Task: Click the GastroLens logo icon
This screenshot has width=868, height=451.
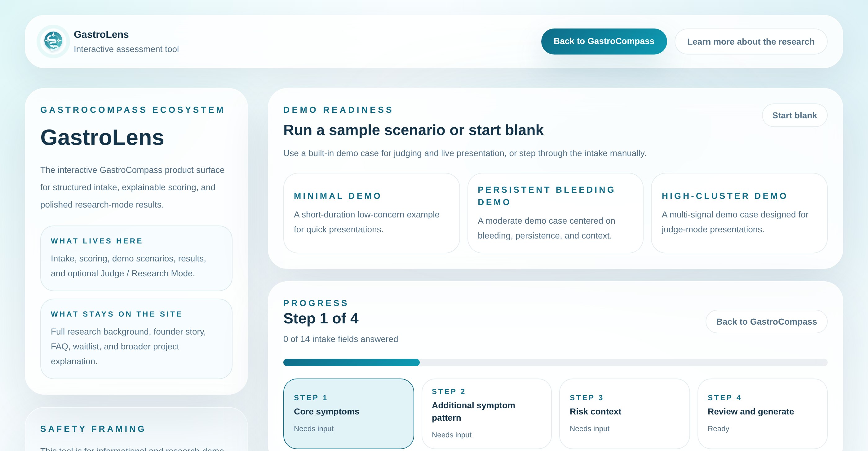Action: coord(53,42)
